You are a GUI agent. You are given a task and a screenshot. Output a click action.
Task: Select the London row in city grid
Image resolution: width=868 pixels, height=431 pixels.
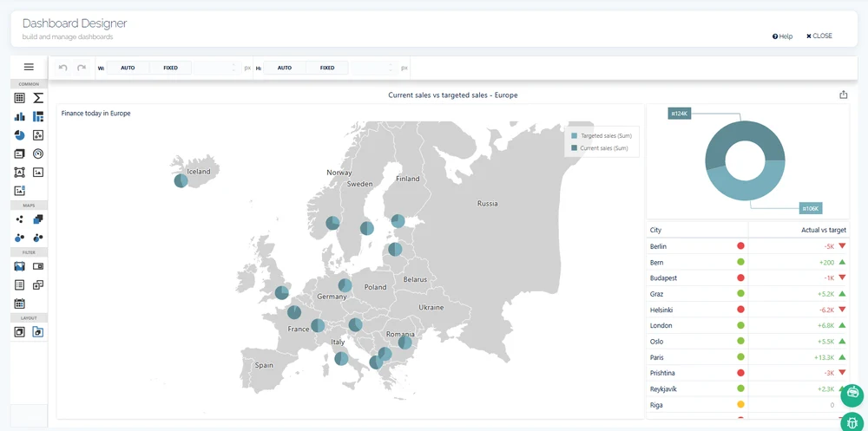(x=747, y=325)
